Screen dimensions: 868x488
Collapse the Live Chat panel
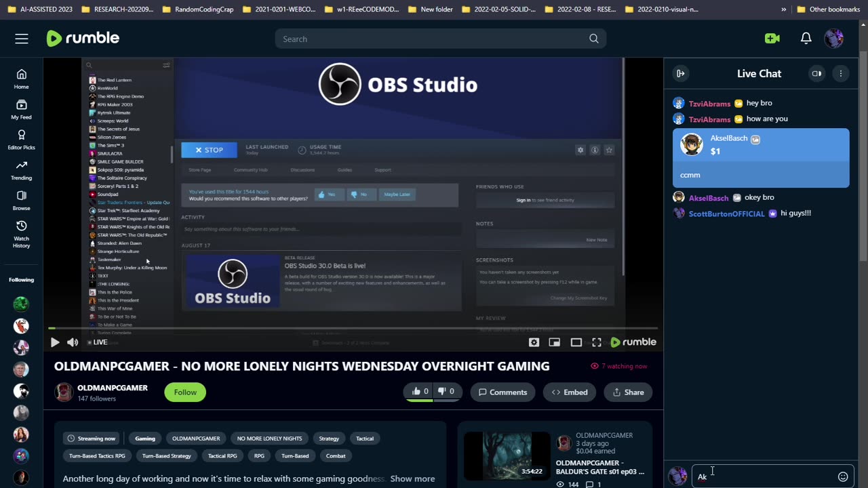[x=680, y=73]
